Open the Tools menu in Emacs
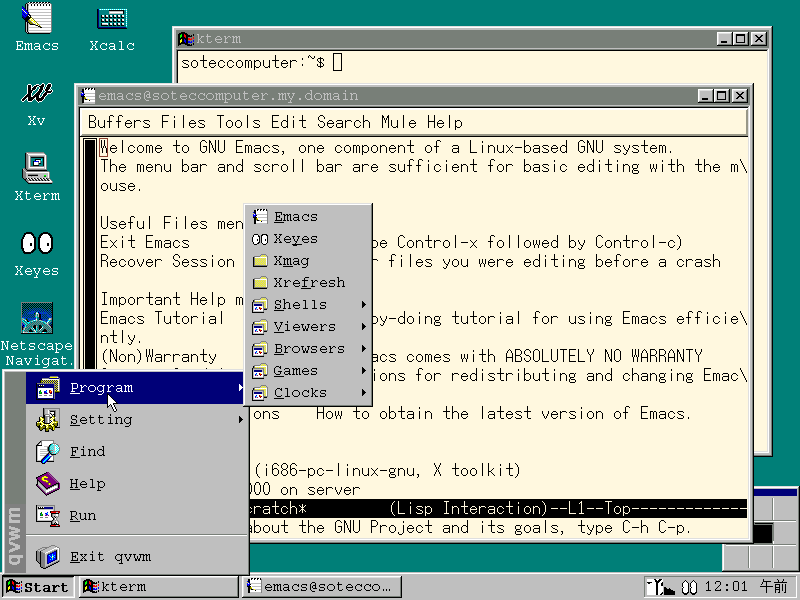 [x=238, y=122]
